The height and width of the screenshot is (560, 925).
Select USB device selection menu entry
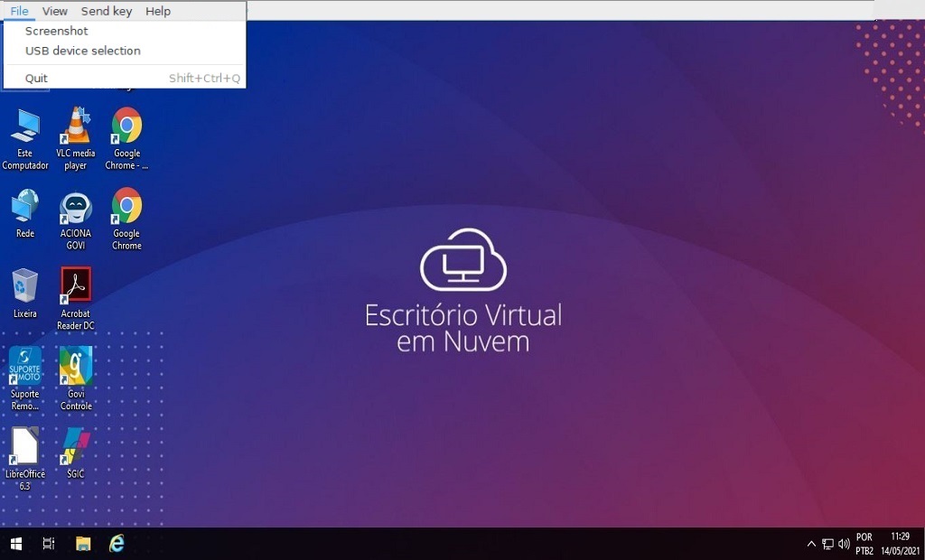[x=83, y=51]
